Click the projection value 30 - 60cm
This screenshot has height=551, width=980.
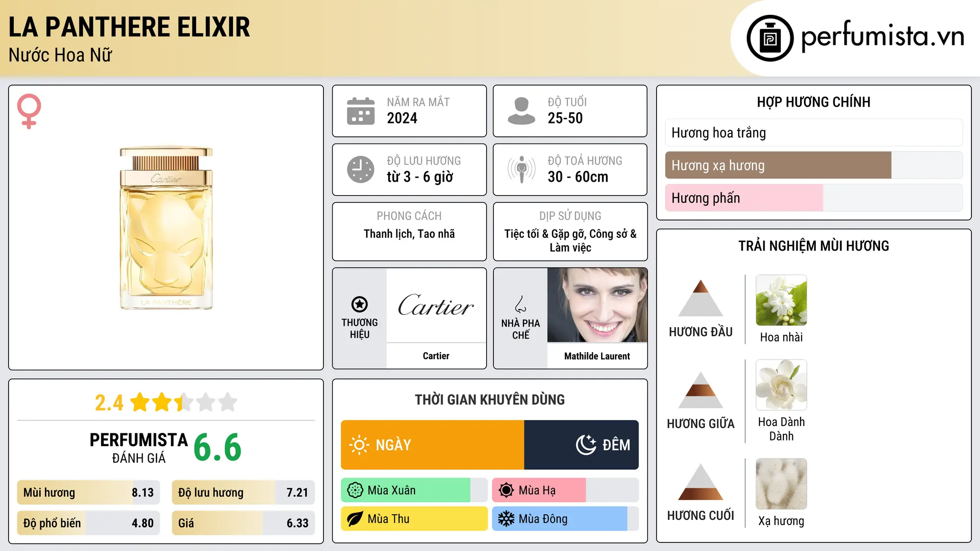[x=578, y=177]
